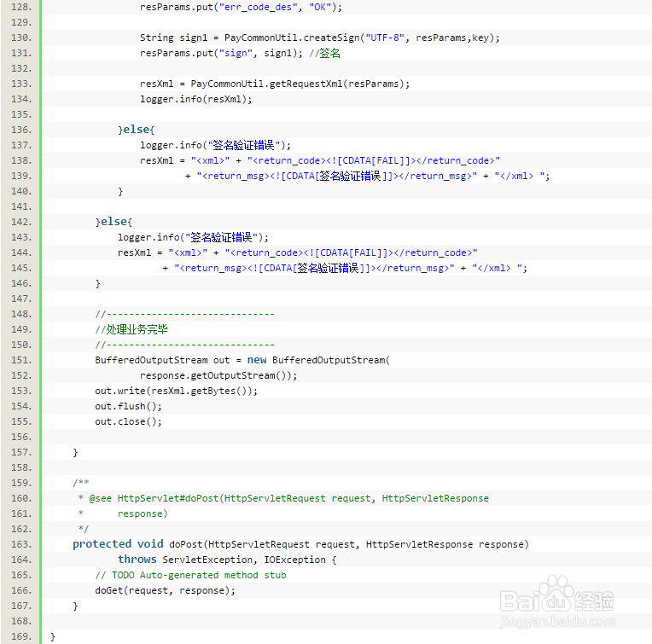The image size is (652, 644).
Task: Click the out.close() line
Action: click(x=129, y=421)
